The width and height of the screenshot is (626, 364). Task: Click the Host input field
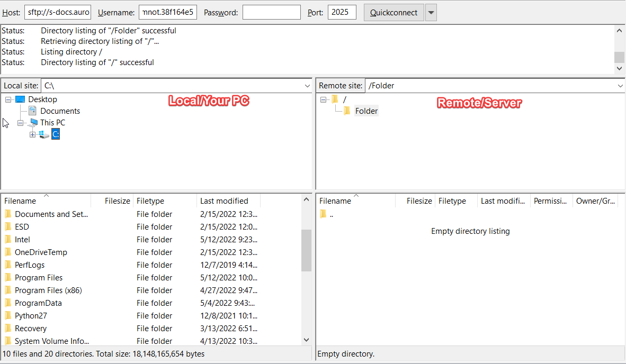point(57,12)
